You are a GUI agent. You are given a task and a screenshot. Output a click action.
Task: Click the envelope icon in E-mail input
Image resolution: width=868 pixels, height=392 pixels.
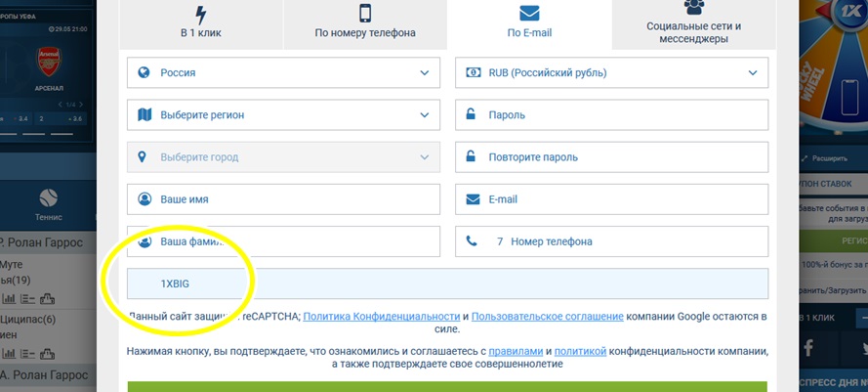click(x=473, y=199)
